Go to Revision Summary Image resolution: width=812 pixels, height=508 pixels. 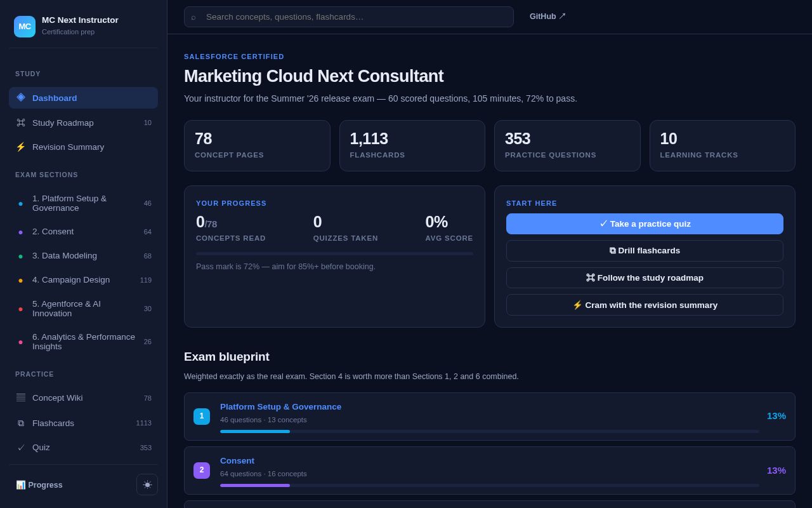[83, 147]
